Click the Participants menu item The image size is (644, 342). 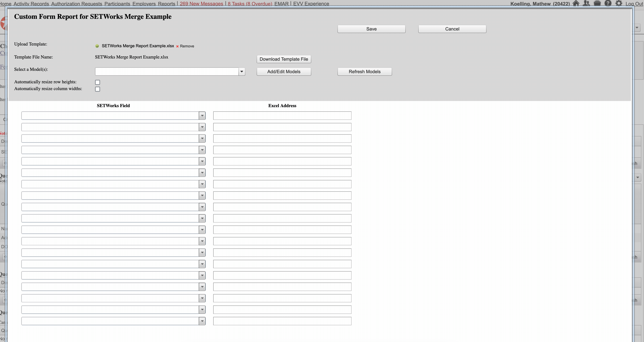117,4
